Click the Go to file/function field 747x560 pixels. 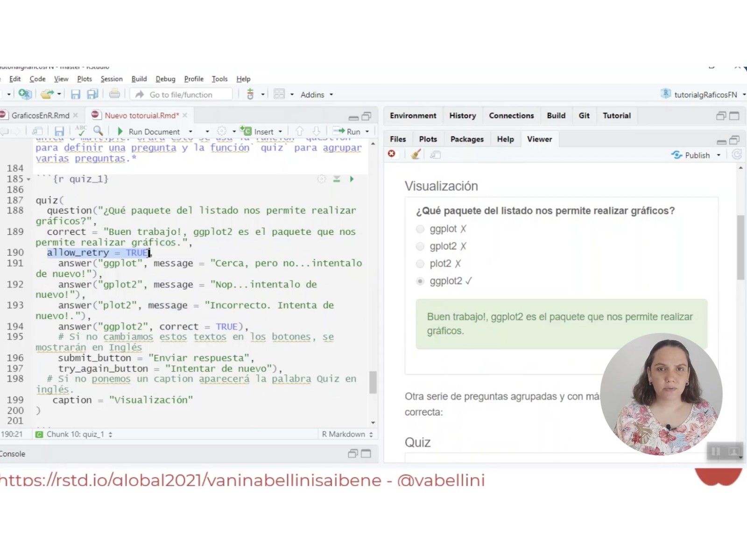(x=182, y=95)
